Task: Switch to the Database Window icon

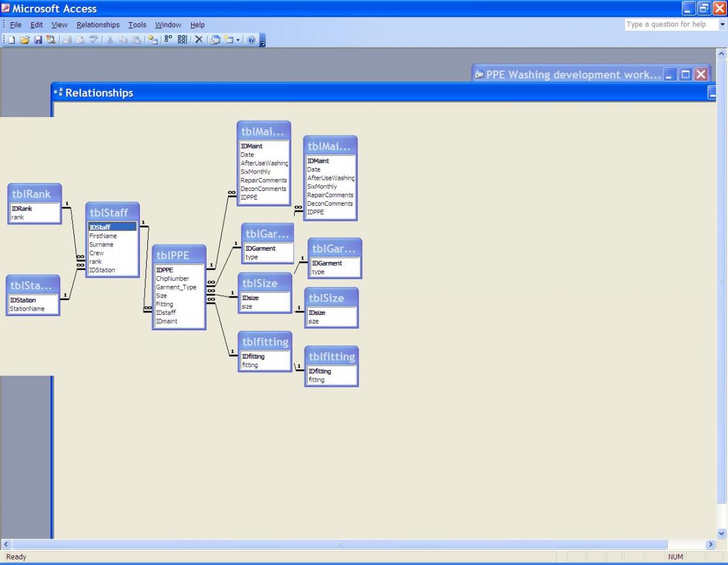Action: pos(215,39)
